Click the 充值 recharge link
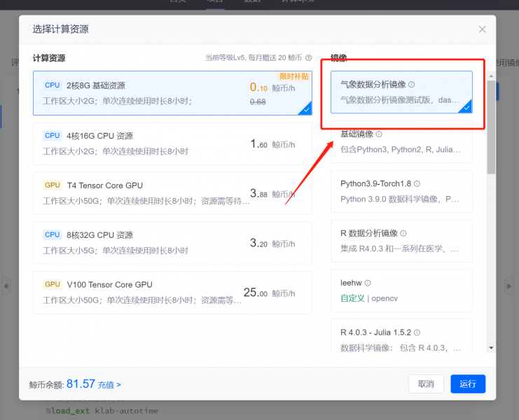Viewport: 519px width, 420px height. click(x=109, y=384)
